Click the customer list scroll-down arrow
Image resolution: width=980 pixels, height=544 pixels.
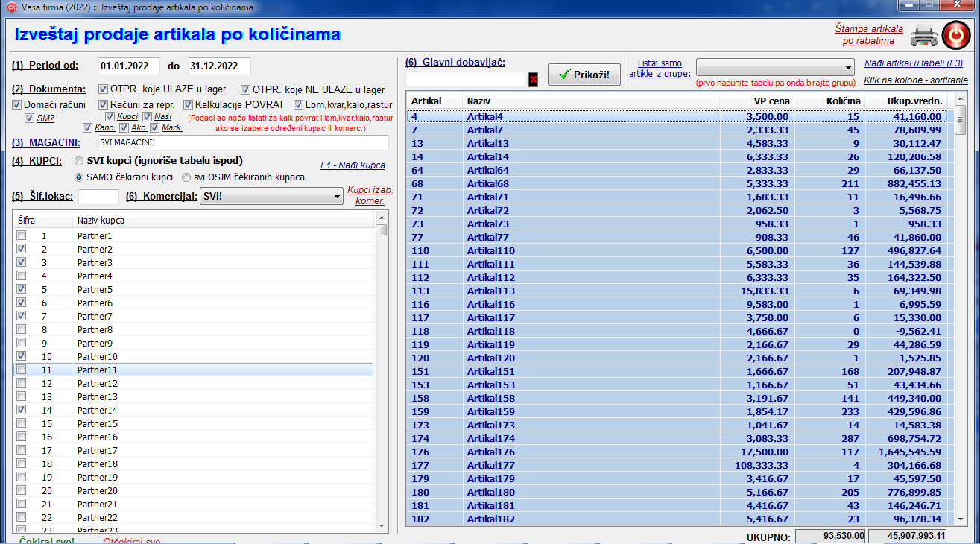coord(382,526)
